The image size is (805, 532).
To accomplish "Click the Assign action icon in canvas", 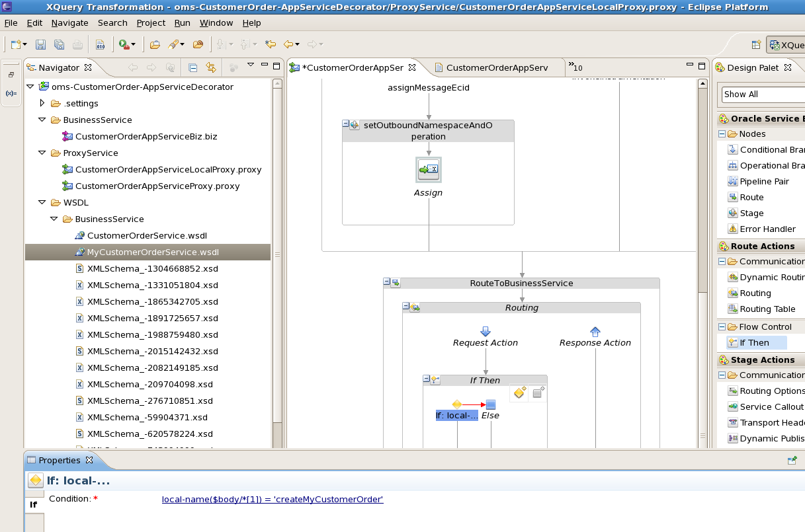I will [429, 170].
